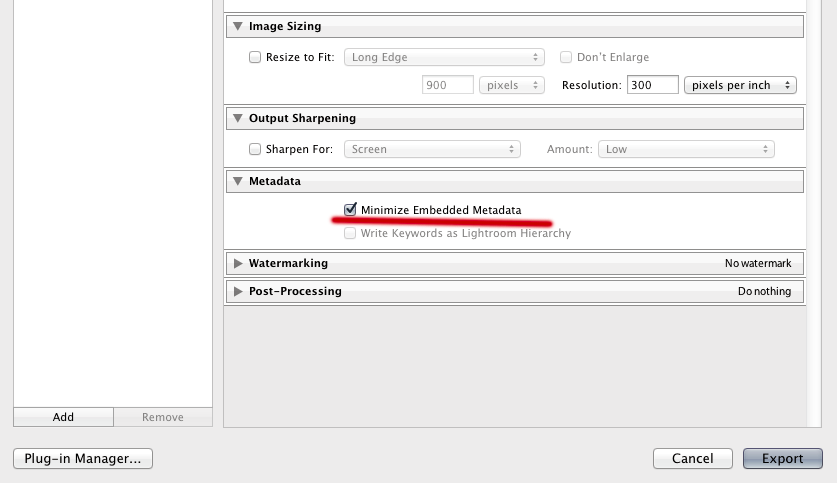837x483 pixels.
Task: Collapse the Output Sharpening section triangle
Action: click(237, 118)
